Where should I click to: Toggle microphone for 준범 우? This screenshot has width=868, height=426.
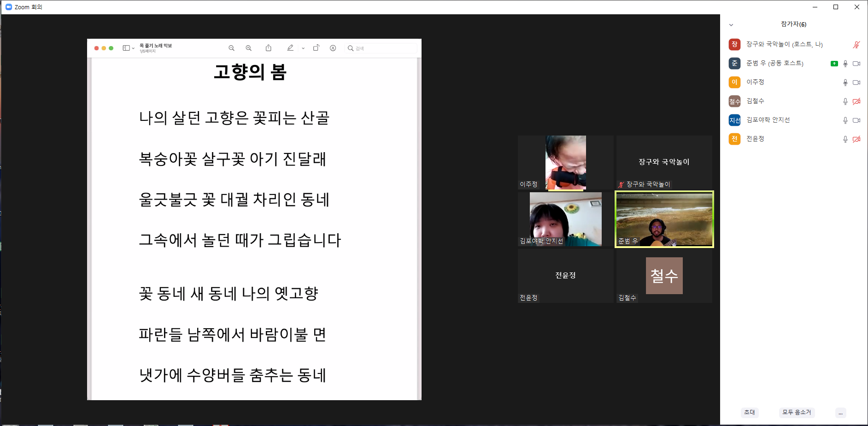click(x=845, y=64)
